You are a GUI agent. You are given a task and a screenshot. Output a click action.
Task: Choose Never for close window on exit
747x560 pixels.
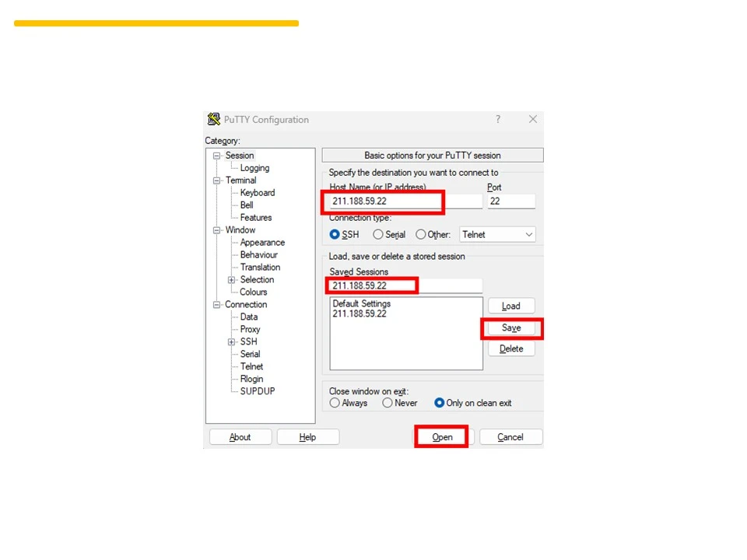(388, 403)
